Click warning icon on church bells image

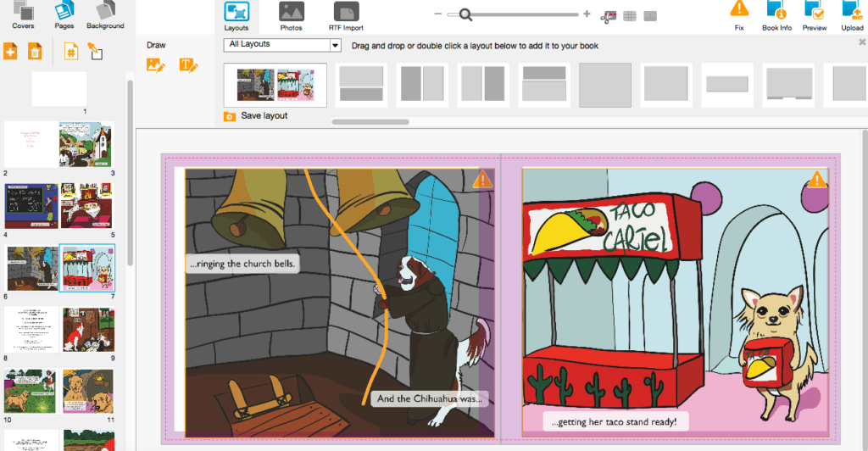click(x=482, y=180)
